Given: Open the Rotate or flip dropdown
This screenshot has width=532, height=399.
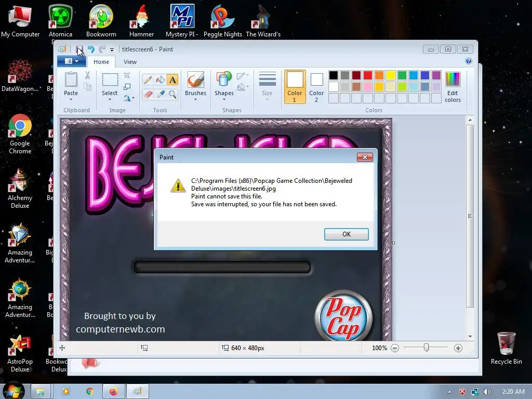Looking at the screenshot, I should 129,98.
